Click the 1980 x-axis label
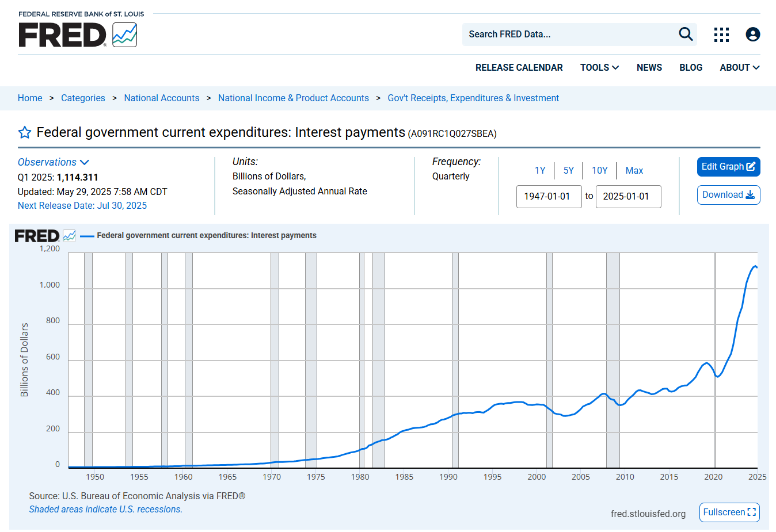 click(x=360, y=477)
